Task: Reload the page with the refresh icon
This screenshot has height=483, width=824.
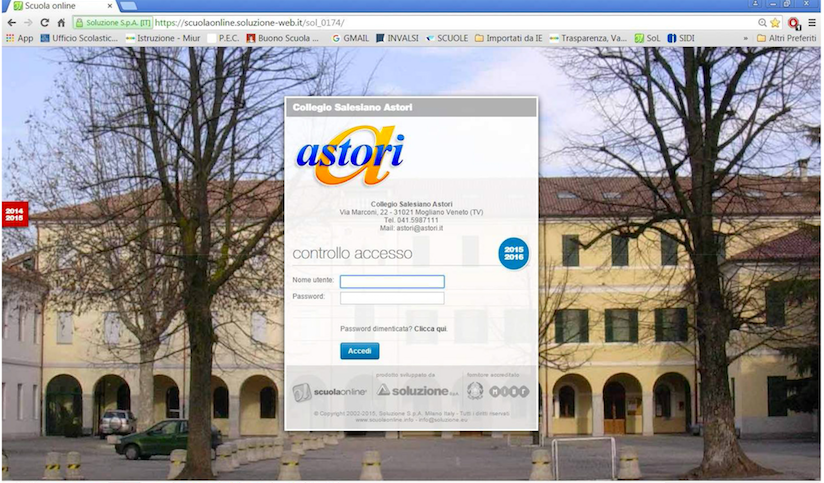Action: coord(45,23)
